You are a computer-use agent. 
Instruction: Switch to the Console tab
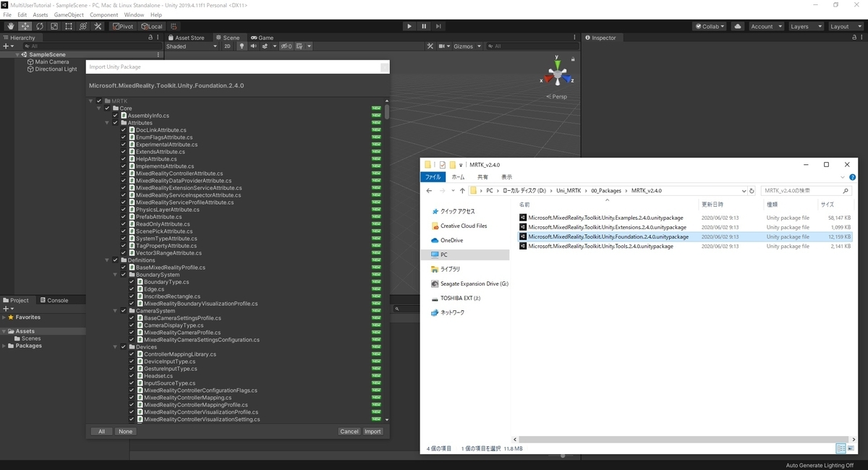click(x=54, y=300)
